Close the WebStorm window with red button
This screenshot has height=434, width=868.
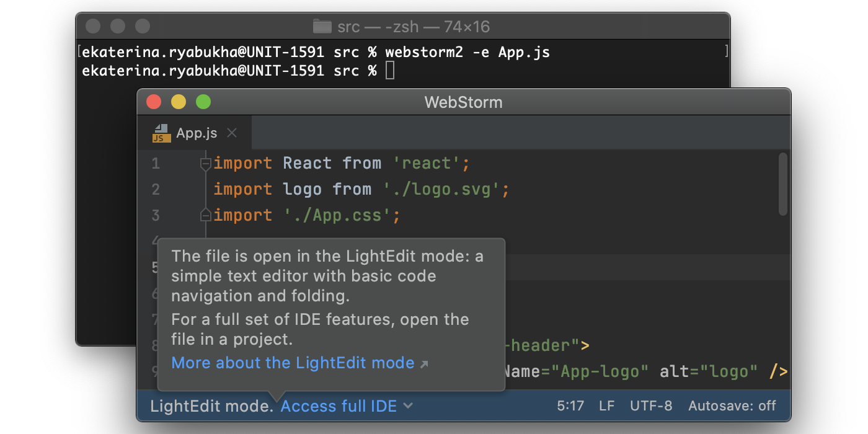tap(153, 102)
